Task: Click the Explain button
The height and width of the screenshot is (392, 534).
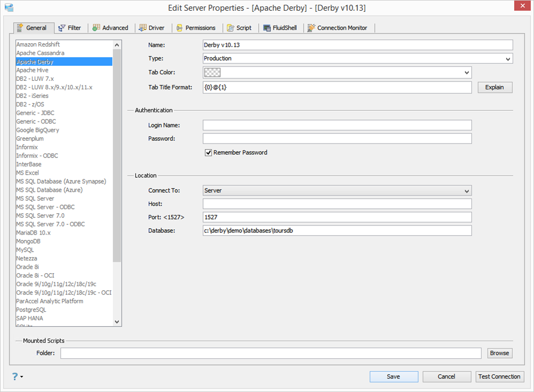Action: click(494, 87)
